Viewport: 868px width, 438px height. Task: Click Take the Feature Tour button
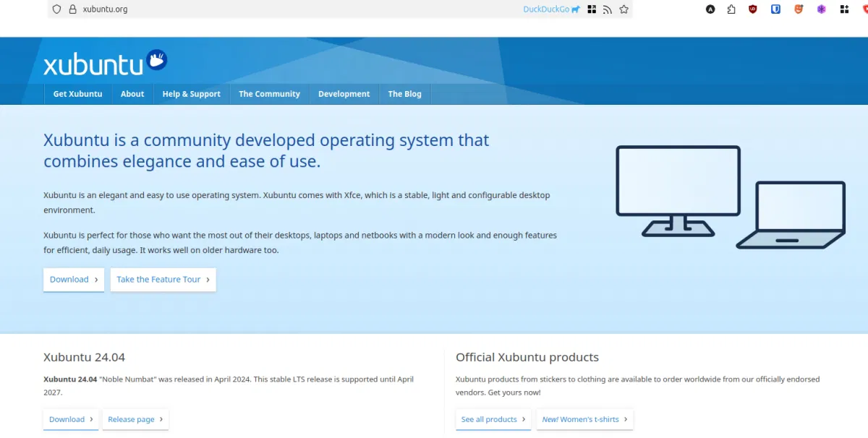pos(163,280)
